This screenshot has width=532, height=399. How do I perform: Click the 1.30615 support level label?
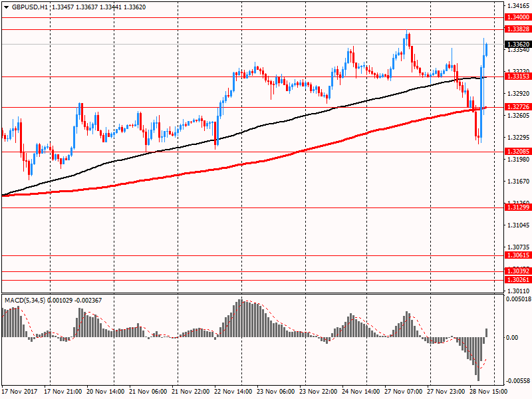click(518, 255)
